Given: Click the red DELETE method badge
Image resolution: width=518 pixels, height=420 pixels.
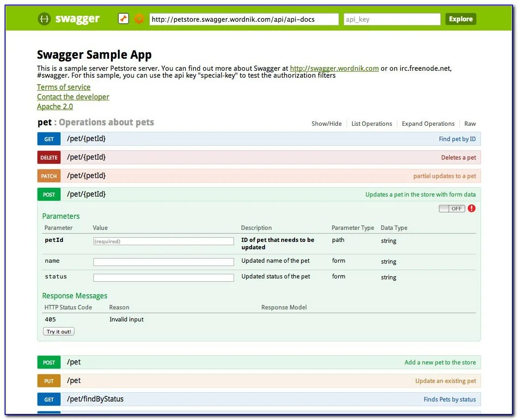Looking at the screenshot, I should [x=49, y=157].
